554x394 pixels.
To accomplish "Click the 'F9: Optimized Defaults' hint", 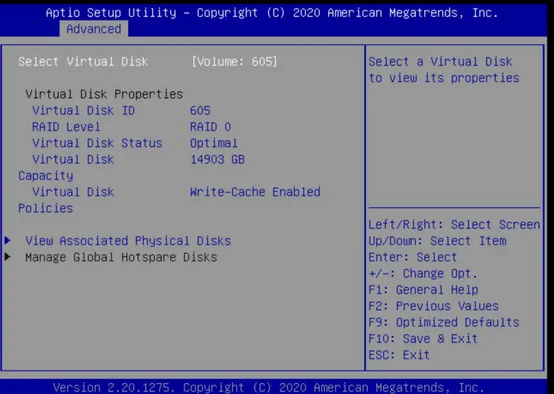I will pos(444,322).
